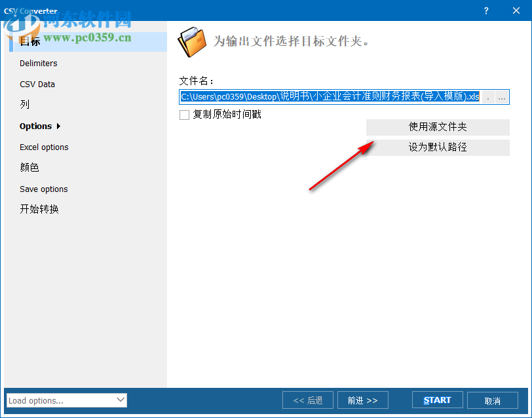
Task: Enable 复制原始时间戳 checkbox
Action: click(x=183, y=115)
